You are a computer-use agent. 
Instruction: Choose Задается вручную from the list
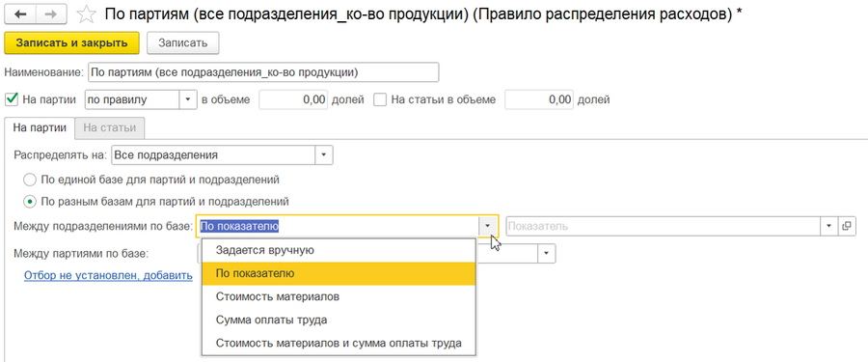click(339, 250)
